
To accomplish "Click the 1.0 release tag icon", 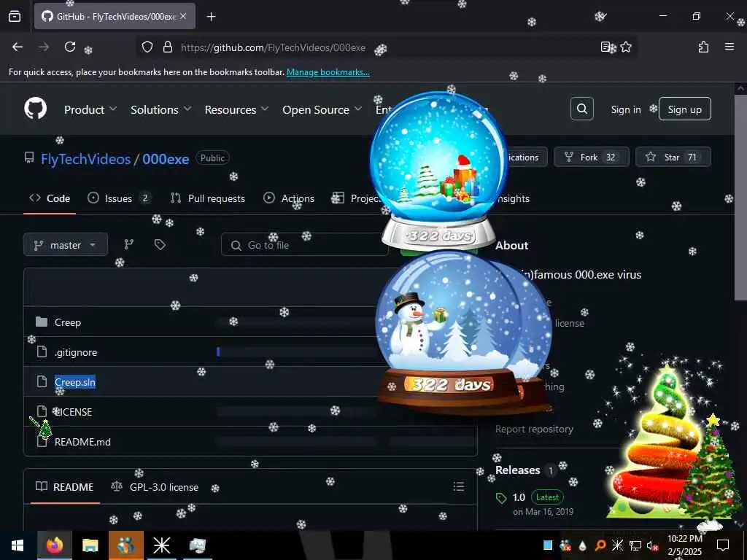I will pyautogui.click(x=501, y=497).
